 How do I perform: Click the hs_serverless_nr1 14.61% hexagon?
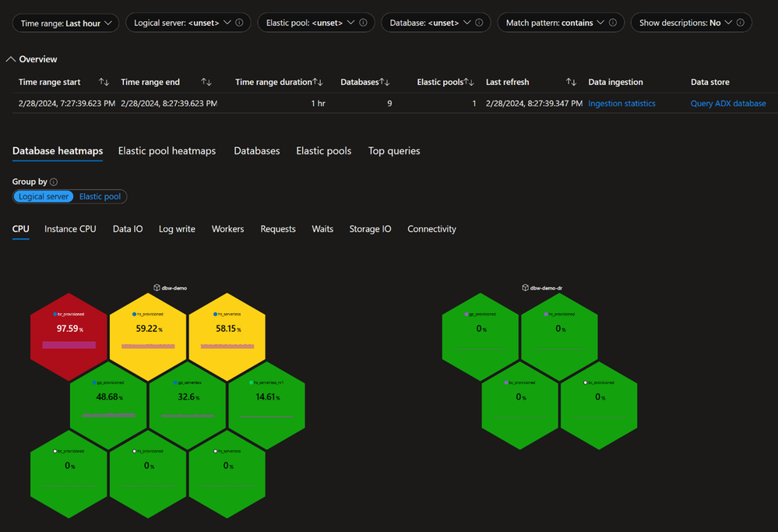point(267,406)
